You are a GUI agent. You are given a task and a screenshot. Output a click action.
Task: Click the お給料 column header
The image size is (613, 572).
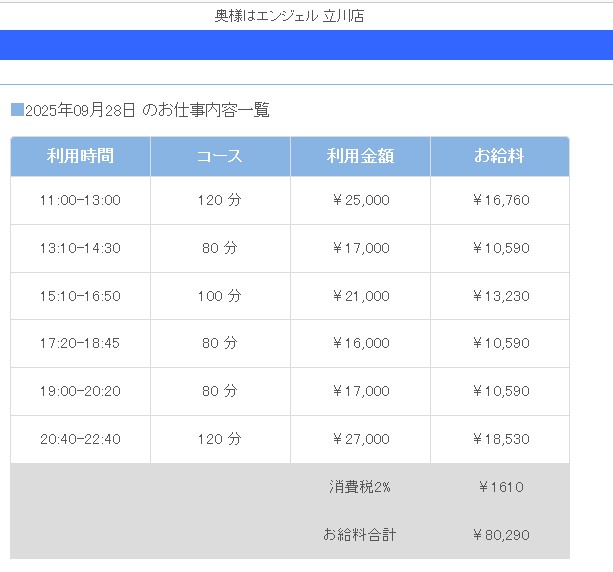[500, 156]
